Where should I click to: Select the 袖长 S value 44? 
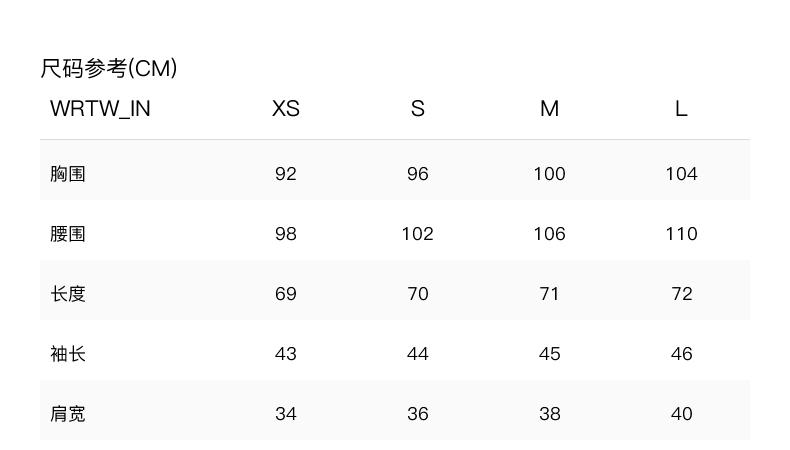[x=418, y=354]
